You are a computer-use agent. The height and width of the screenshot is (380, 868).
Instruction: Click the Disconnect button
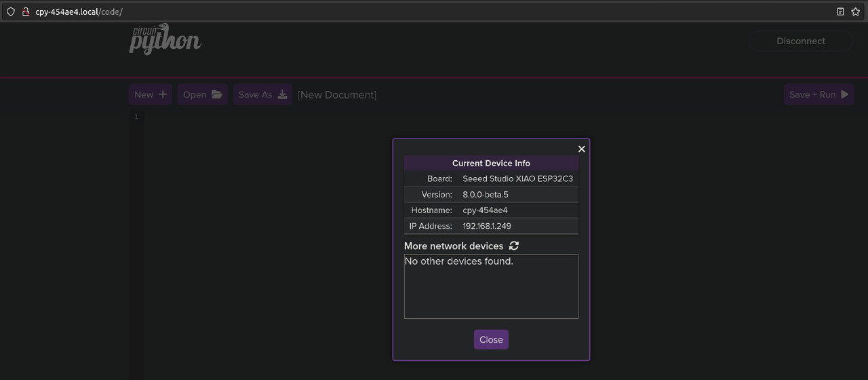pyautogui.click(x=801, y=41)
